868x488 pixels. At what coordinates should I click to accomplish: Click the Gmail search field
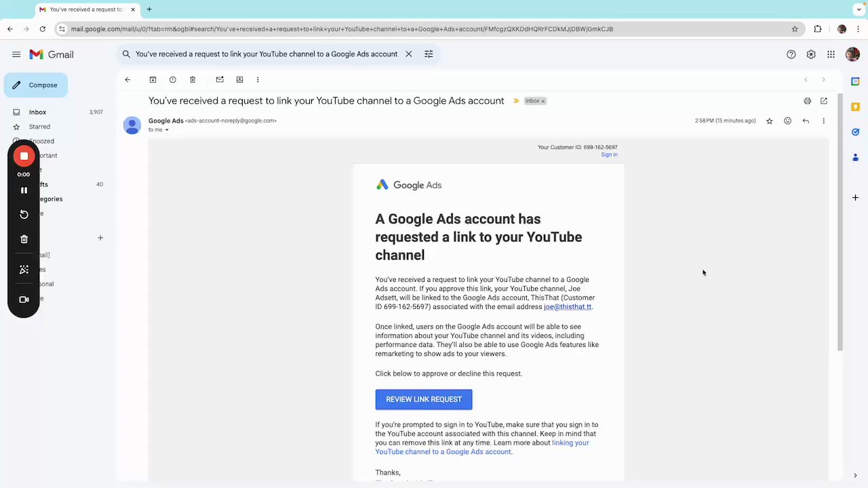pos(267,54)
